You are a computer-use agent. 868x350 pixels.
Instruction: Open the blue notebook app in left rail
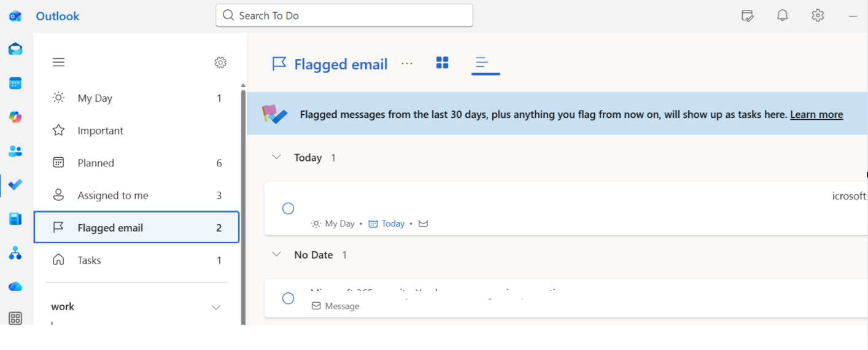[x=15, y=219]
